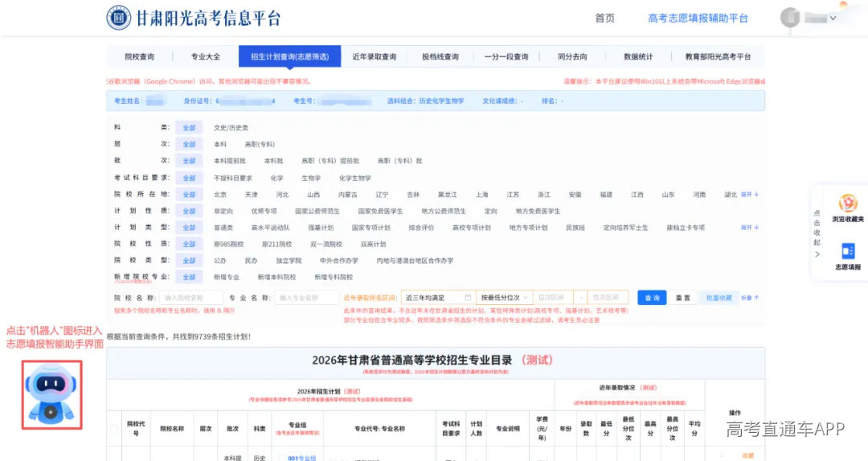Select 全部 in the 新增院校专业 row
This screenshot has width=868, height=461.
pyautogui.click(x=189, y=277)
